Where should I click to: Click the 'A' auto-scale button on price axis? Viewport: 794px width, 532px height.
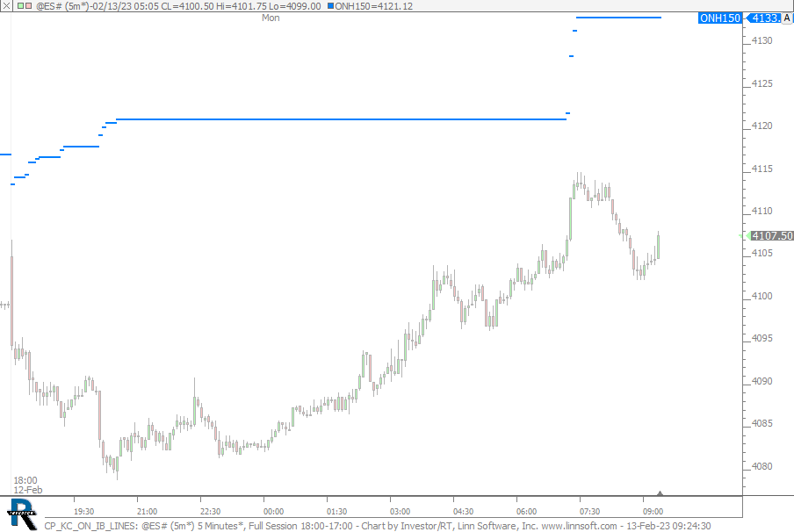(x=787, y=18)
